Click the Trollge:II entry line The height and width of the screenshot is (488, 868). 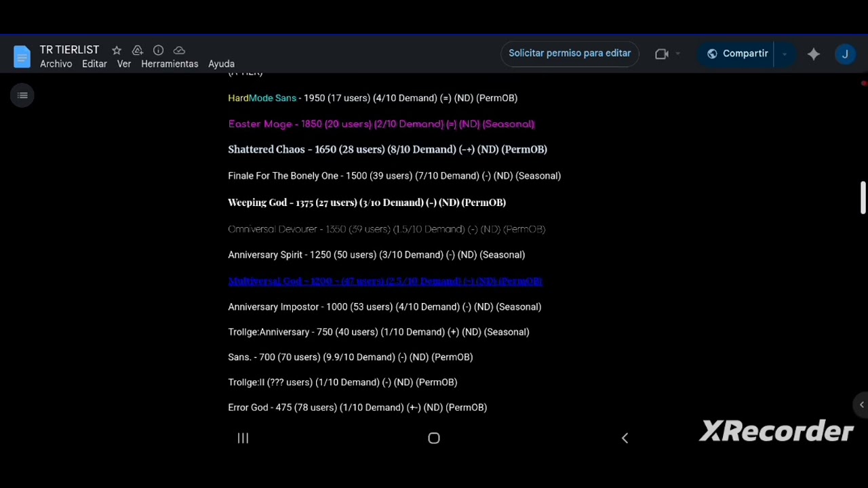(342, 382)
